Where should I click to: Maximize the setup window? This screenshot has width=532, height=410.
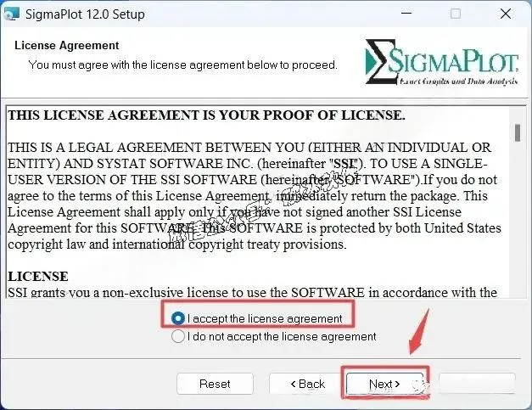(x=456, y=14)
